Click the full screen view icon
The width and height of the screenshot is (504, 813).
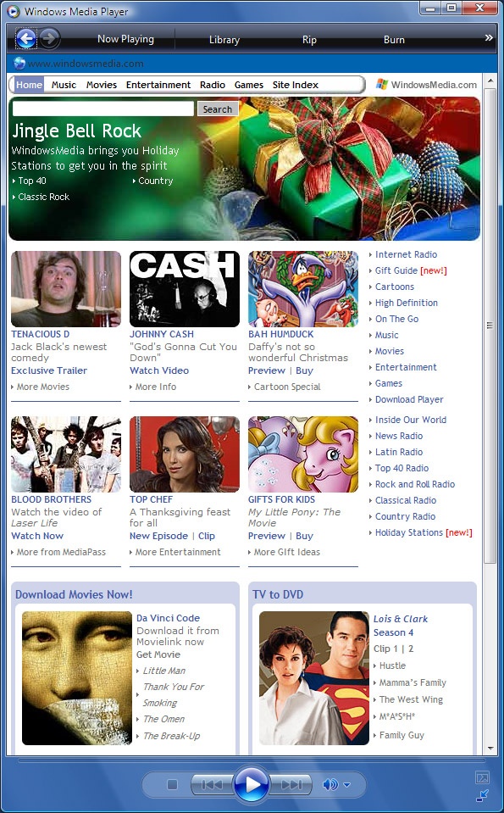(482, 777)
